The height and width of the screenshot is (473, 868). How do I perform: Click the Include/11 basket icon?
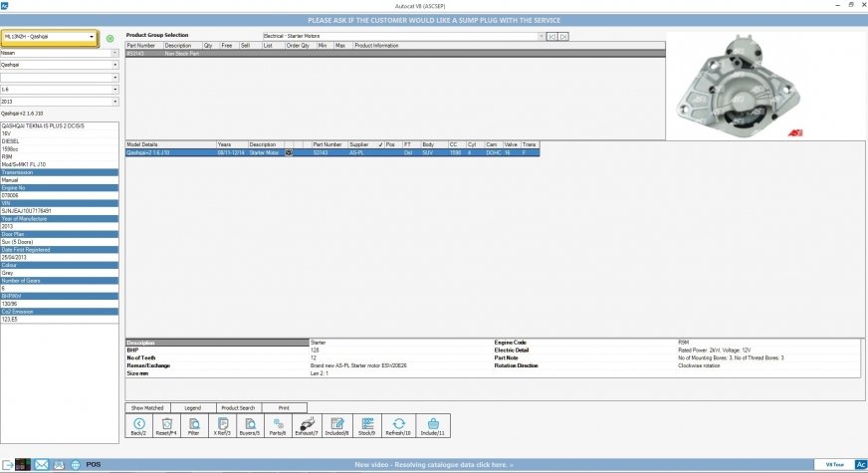tap(433, 425)
